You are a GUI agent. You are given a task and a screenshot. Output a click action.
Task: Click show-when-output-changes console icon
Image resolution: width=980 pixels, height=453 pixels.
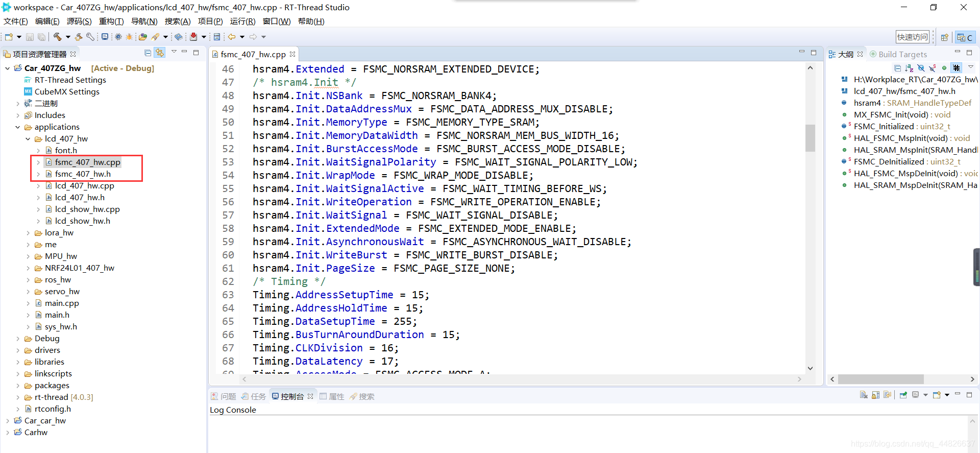887,395
